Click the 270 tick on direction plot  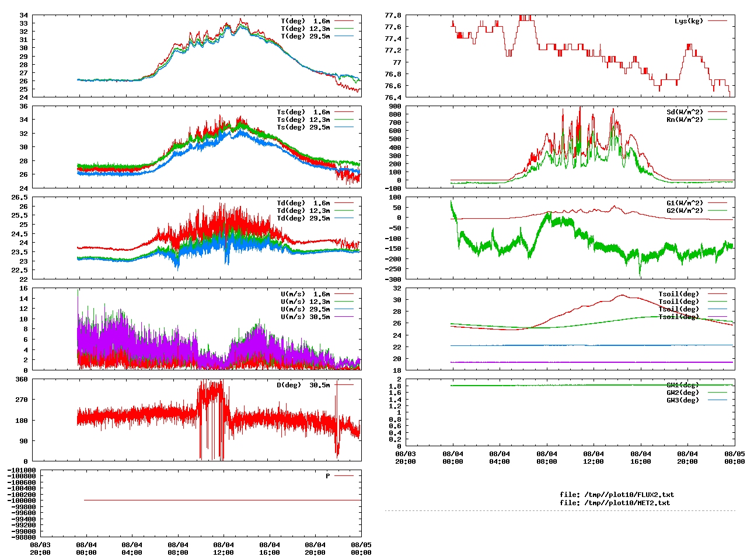pyautogui.click(x=22, y=400)
